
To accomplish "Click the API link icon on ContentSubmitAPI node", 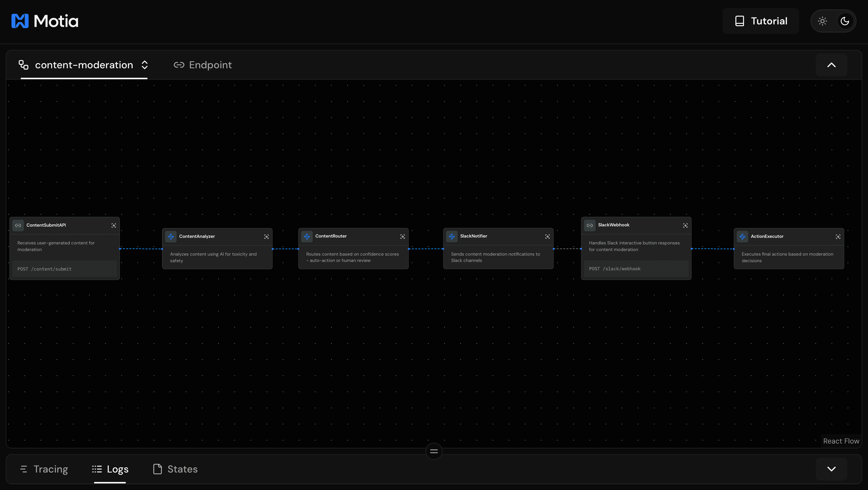I will point(18,225).
